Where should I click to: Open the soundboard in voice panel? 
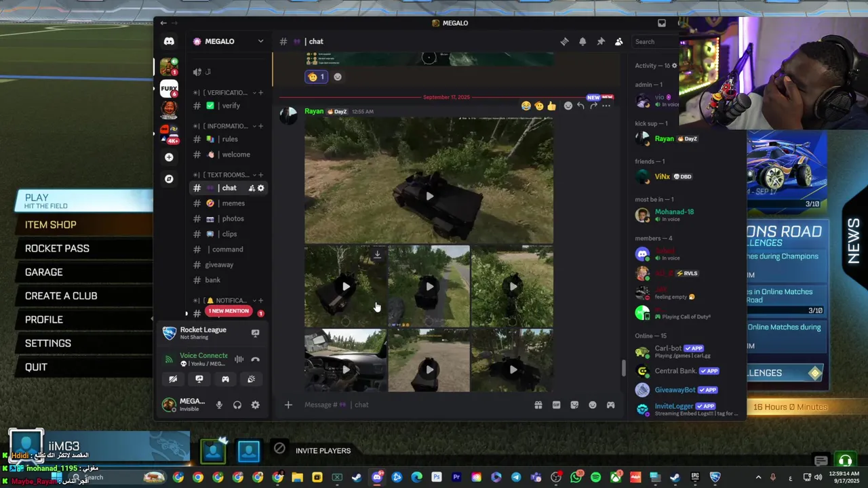point(252,379)
